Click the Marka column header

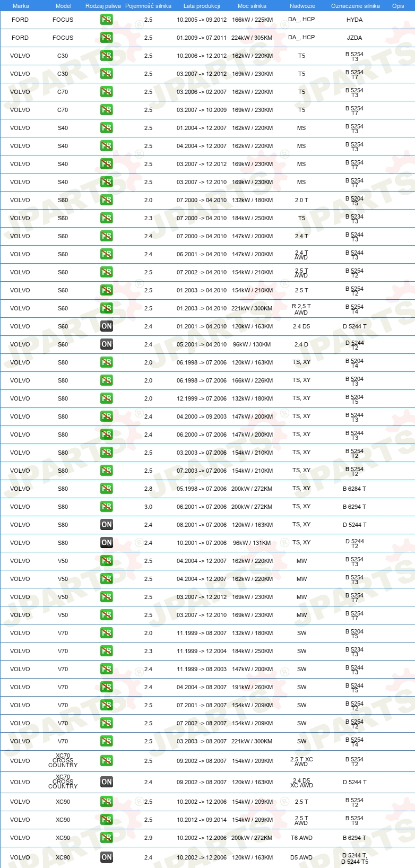(21, 6)
